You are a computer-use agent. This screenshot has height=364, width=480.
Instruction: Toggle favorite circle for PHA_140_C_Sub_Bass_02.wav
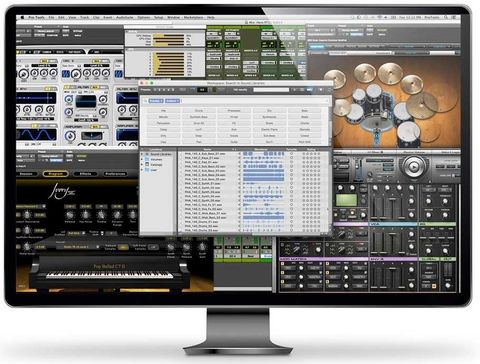[x=292, y=166]
